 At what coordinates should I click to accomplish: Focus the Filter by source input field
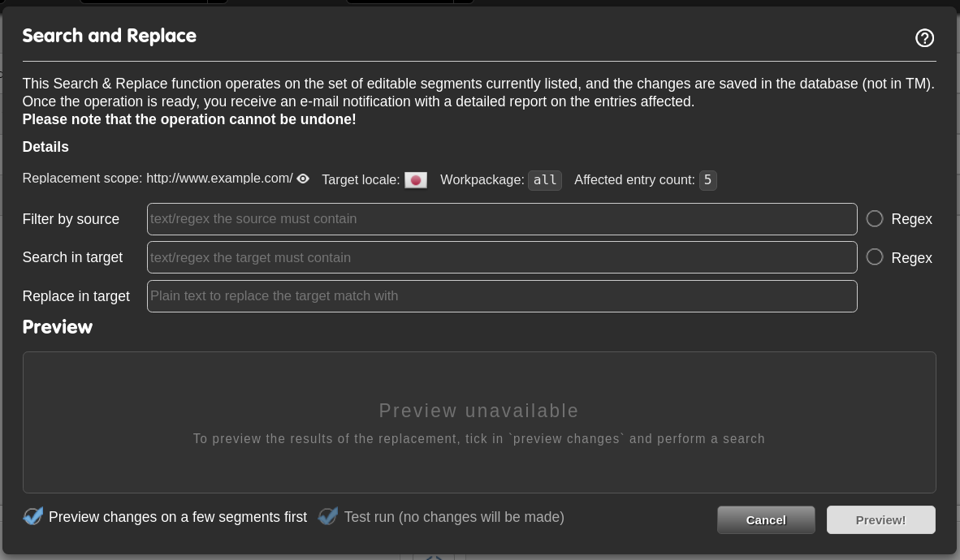click(502, 219)
